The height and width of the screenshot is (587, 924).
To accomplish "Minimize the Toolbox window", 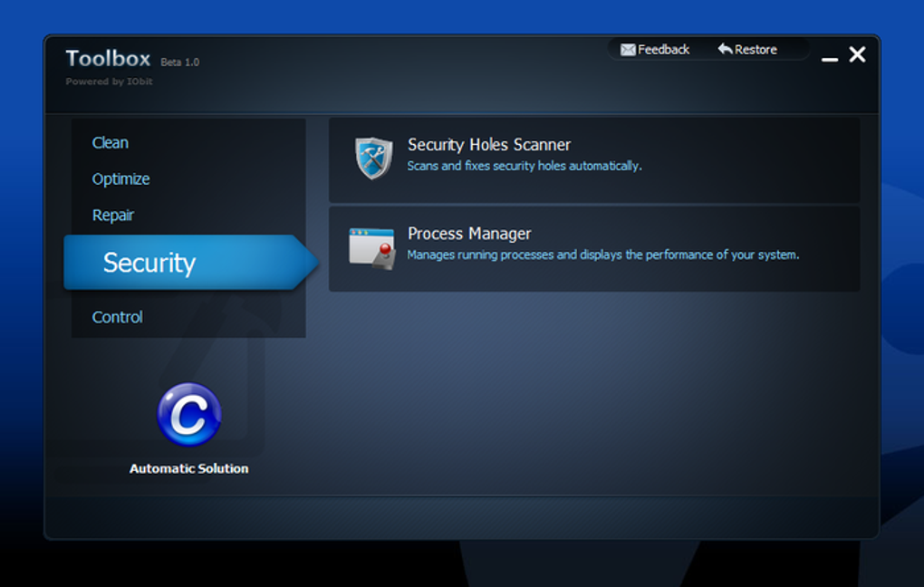I will 830,59.
